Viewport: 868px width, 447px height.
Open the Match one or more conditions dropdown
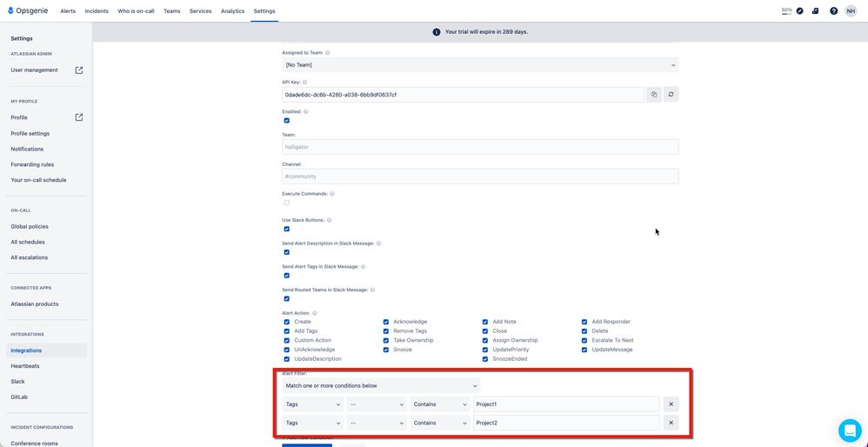(x=381, y=385)
